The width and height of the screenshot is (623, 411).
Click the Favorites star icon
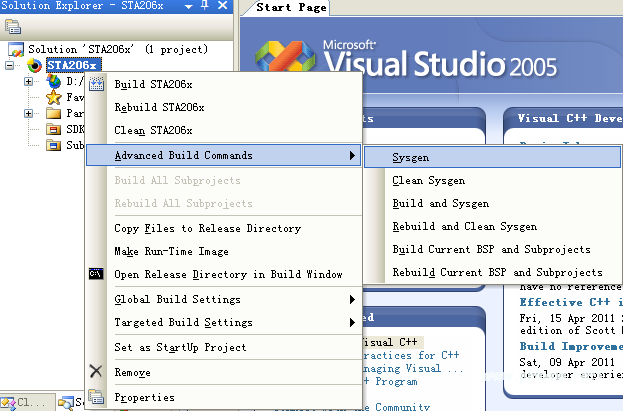pos(54,97)
